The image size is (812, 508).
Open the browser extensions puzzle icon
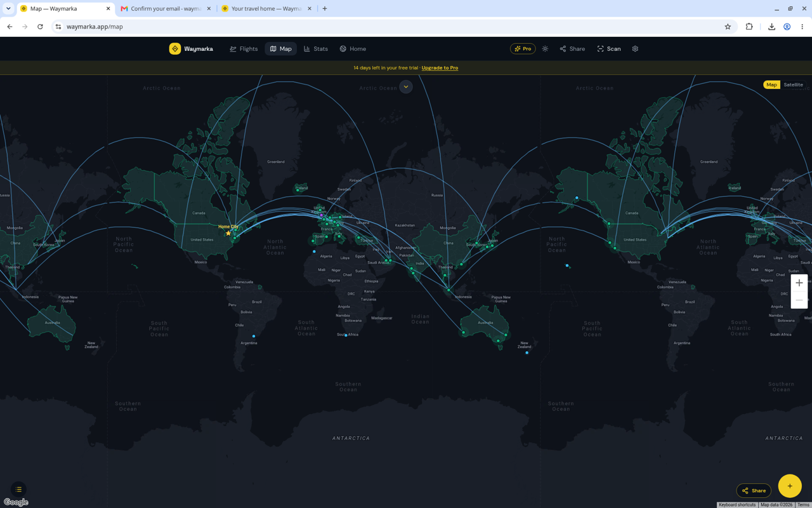(x=749, y=27)
